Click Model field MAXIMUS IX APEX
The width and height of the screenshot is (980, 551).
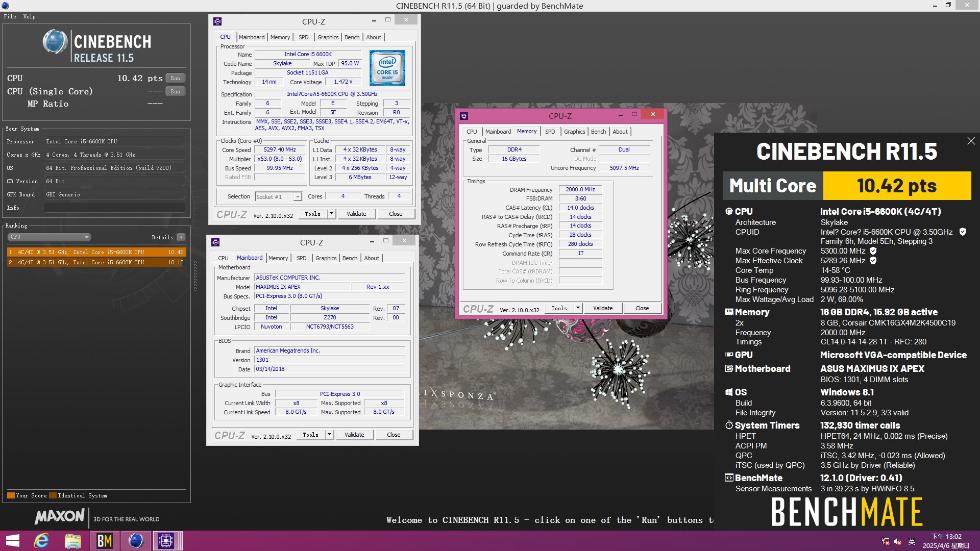[x=302, y=287]
